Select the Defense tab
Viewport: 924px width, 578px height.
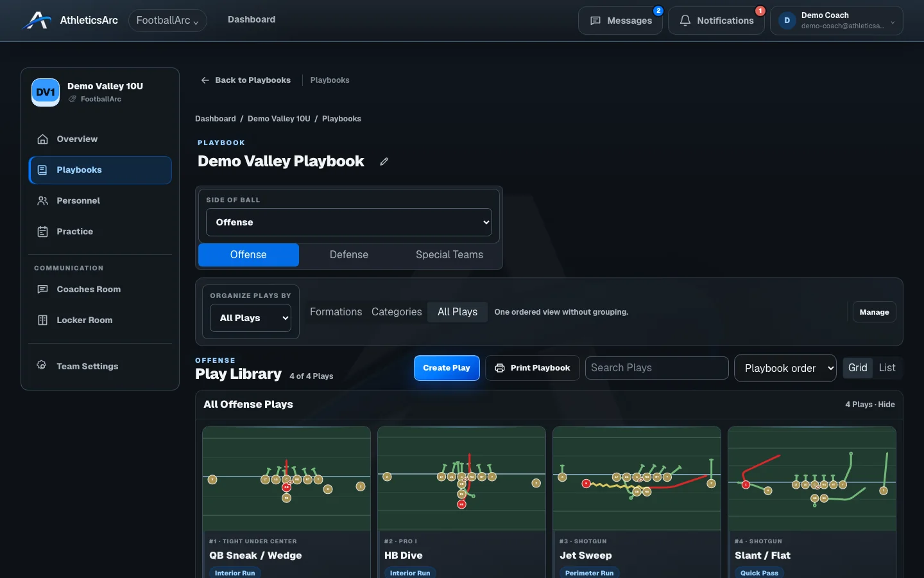pos(349,255)
